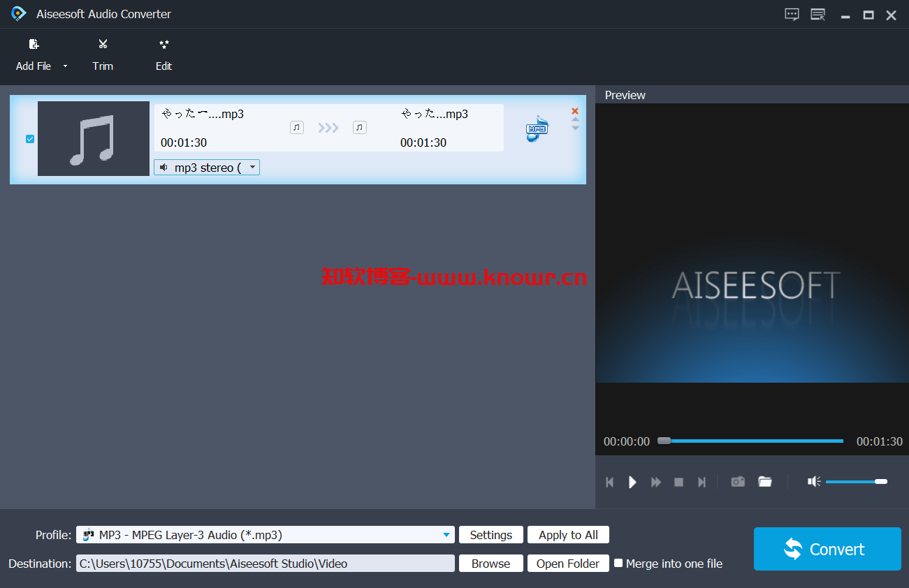This screenshot has width=909, height=588.
Task: Click the source audio note icon
Action: point(297,128)
